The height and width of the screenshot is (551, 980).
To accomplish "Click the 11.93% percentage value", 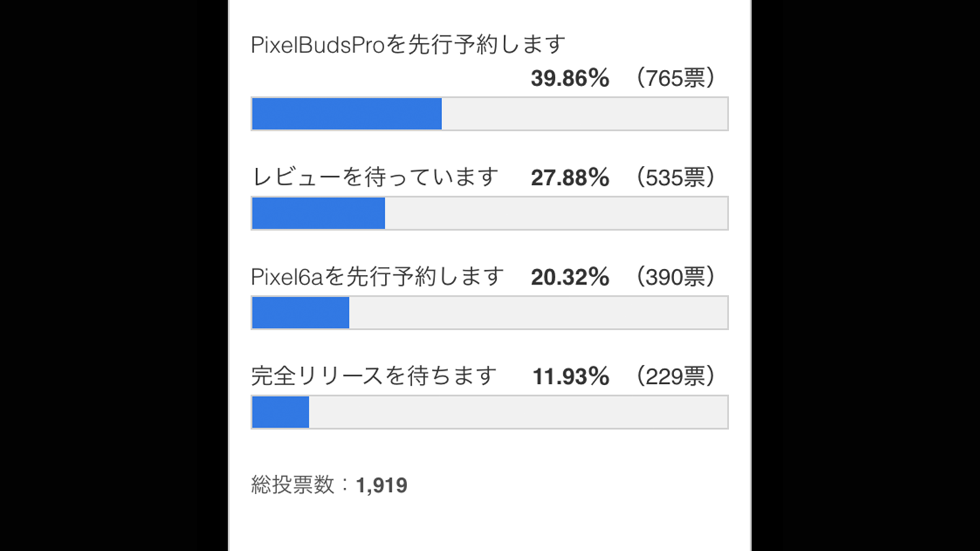I will [570, 377].
